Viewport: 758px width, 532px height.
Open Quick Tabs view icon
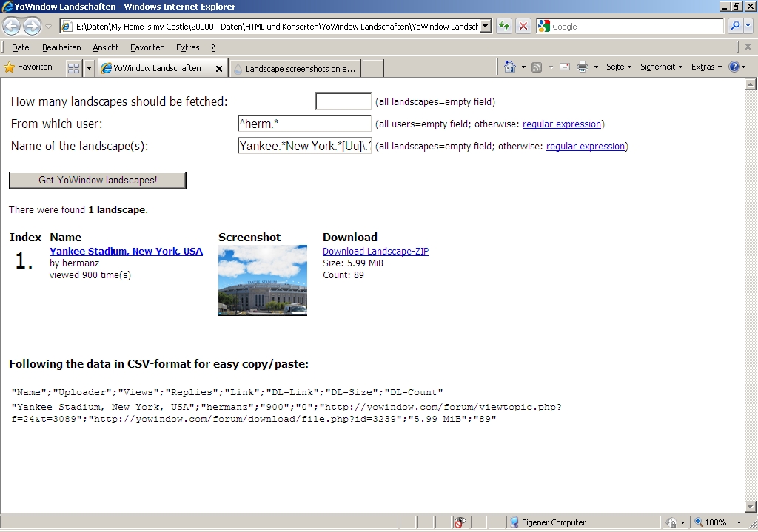click(73, 67)
